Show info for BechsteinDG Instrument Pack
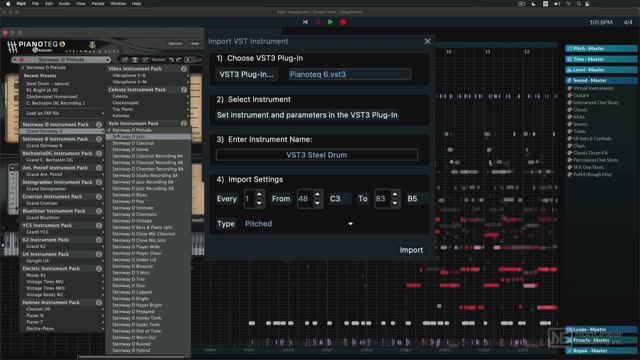This screenshot has height=360, width=640. coord(99,153)
